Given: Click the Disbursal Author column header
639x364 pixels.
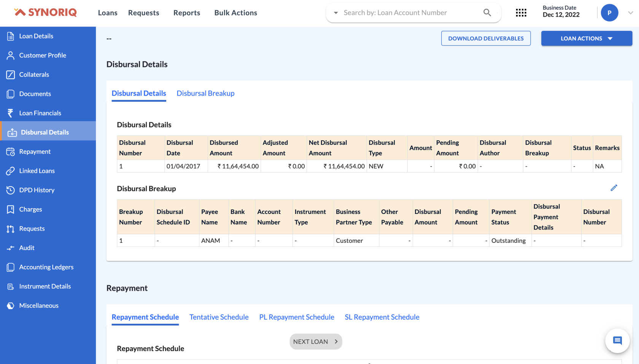Looking at the screenshot, I should coord(500,148).
